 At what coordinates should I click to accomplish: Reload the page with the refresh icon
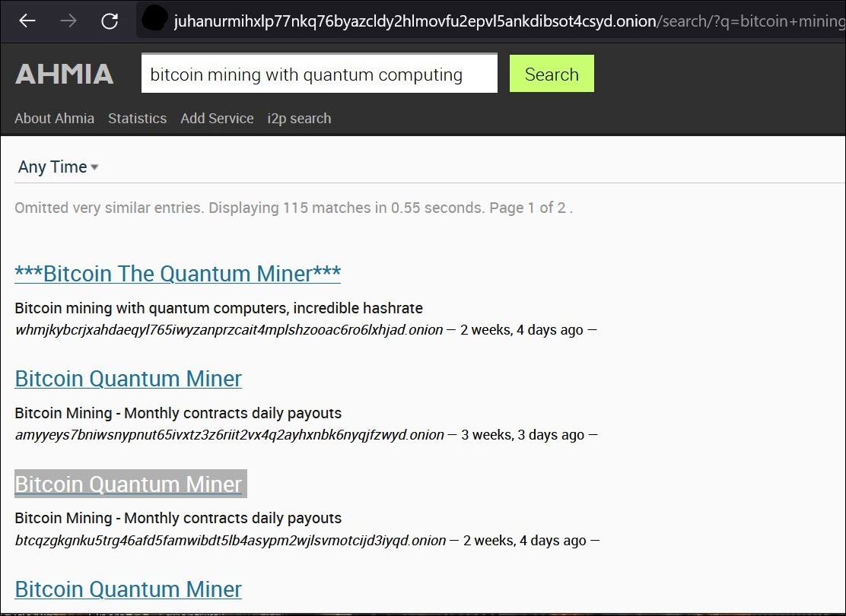tap(110, 21)
